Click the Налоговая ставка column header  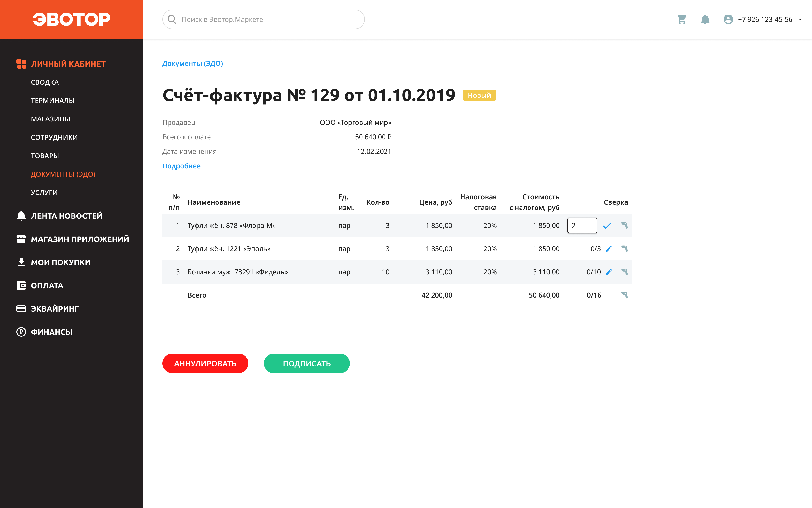click(478, 202)
